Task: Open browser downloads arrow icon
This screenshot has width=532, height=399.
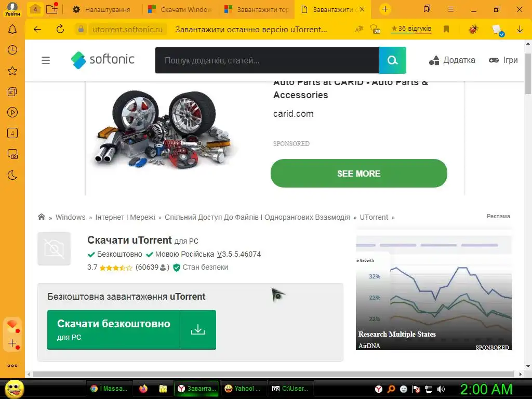Action: [x=520, y=30]
